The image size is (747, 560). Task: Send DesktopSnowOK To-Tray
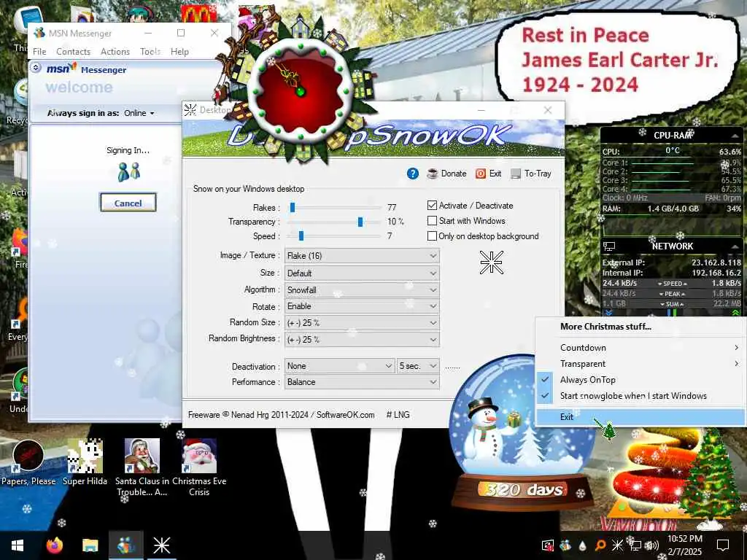(x=531, y=174)
